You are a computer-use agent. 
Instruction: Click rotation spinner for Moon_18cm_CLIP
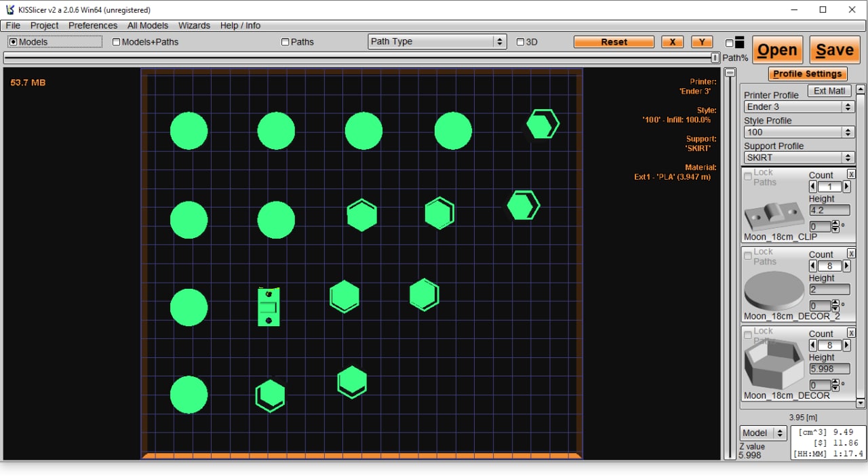[x=835, y=226]
